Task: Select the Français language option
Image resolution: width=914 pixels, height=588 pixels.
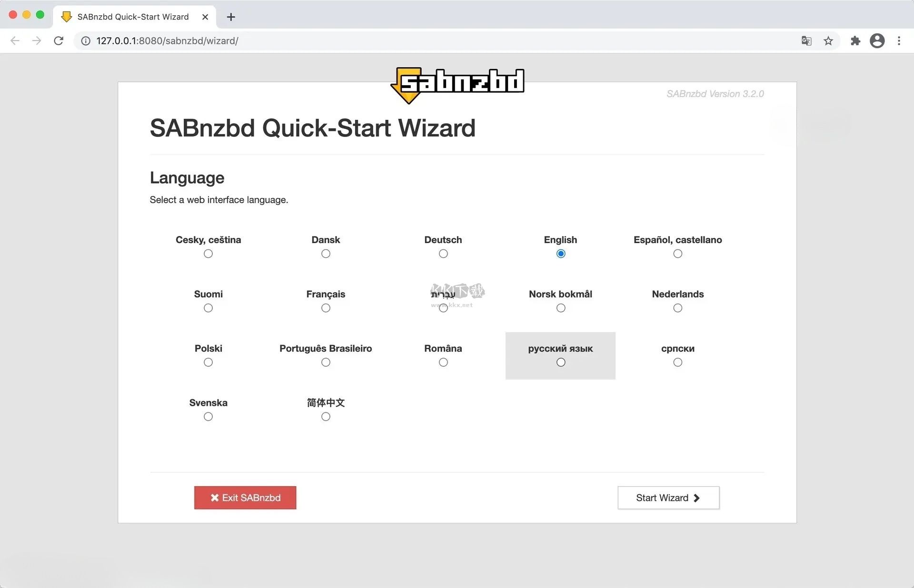Action: (x=326, y=308)
